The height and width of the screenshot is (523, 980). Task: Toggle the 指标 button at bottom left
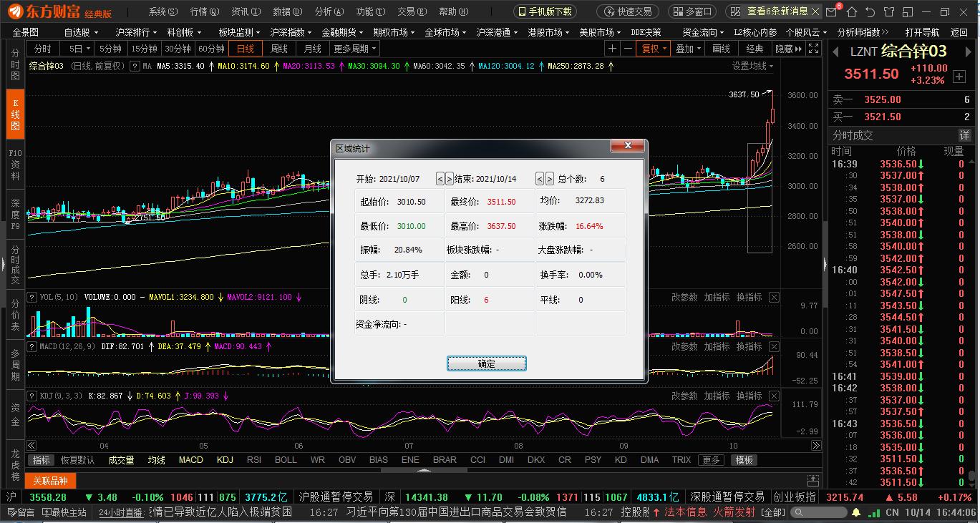pos(42,460)
